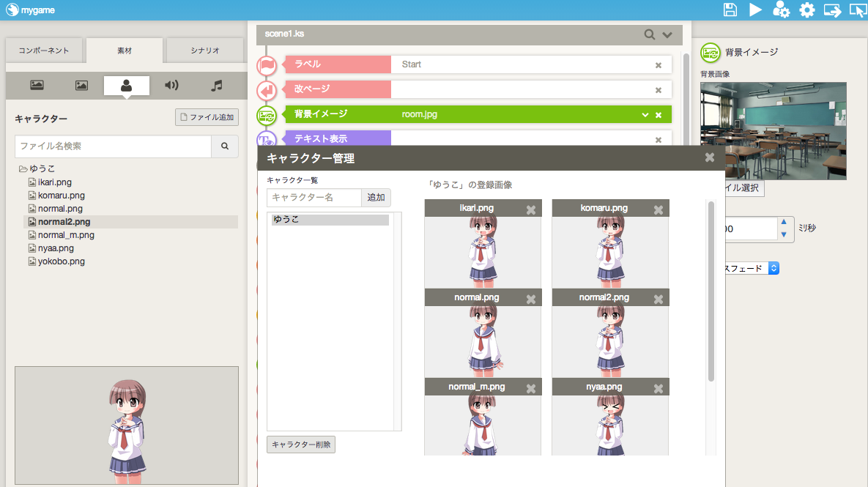Collapse the ゆうこ folder in file tree
Viewport: 868px width, 487px height.
23,169
